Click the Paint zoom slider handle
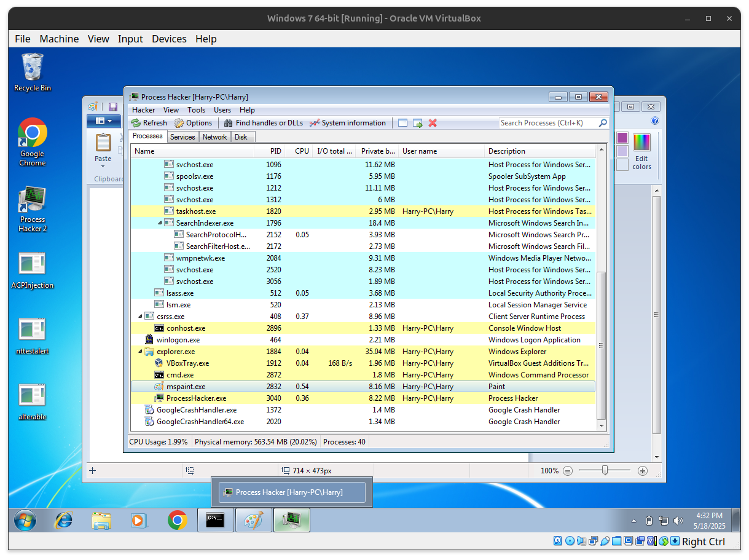749x560 pixels. pos(605,470)
